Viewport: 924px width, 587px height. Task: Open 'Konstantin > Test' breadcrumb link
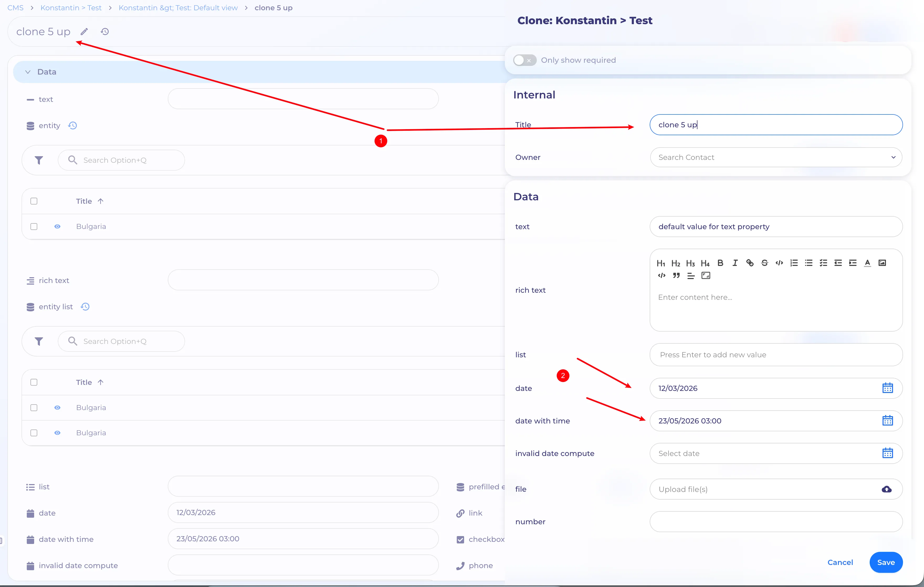71,8
